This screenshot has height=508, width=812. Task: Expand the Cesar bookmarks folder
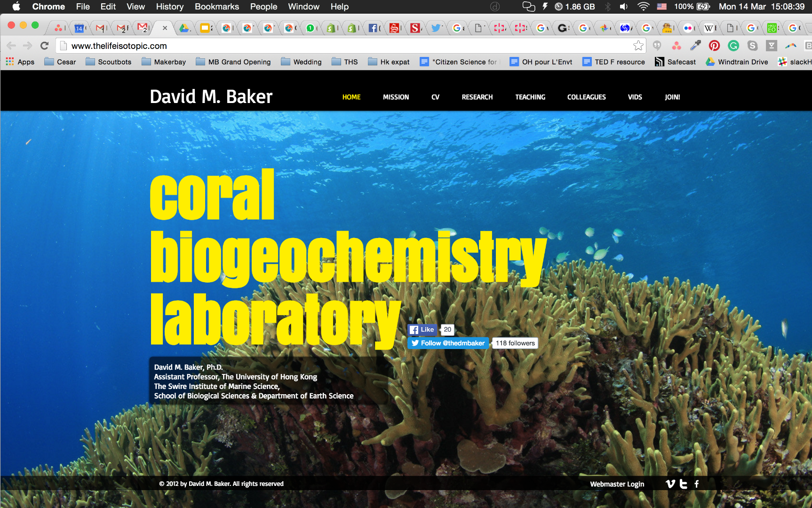tap(60, 62)
